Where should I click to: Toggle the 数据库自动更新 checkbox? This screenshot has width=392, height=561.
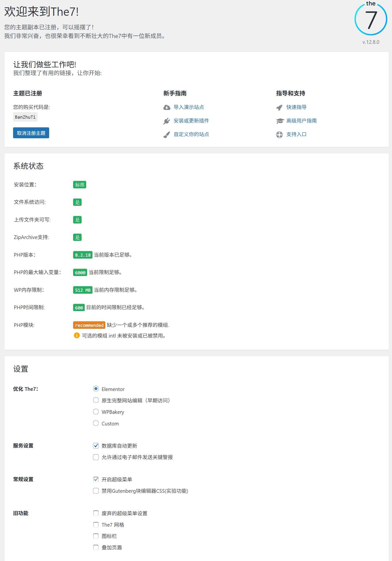96,446
